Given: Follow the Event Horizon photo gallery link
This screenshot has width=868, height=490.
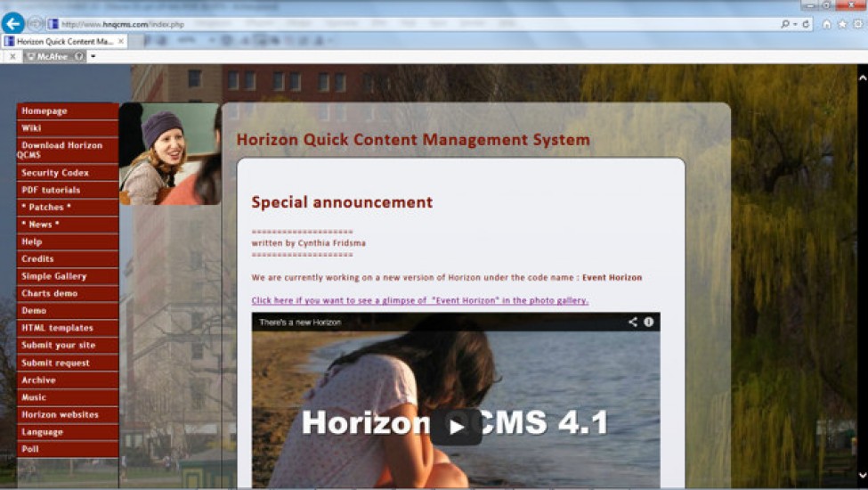Looking at the screenshot, I should [x=419, y=300].
